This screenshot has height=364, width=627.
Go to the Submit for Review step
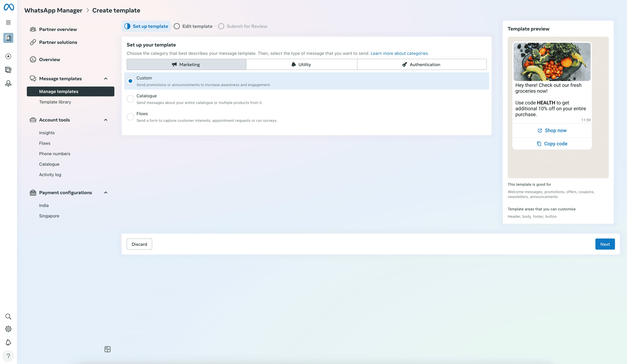[x=243, y=26]
